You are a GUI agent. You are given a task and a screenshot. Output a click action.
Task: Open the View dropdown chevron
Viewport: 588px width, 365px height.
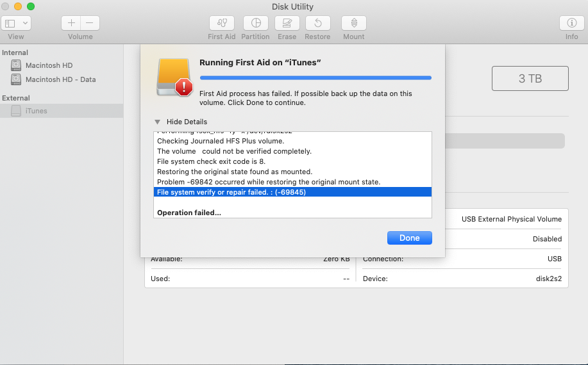coord(25,23)
